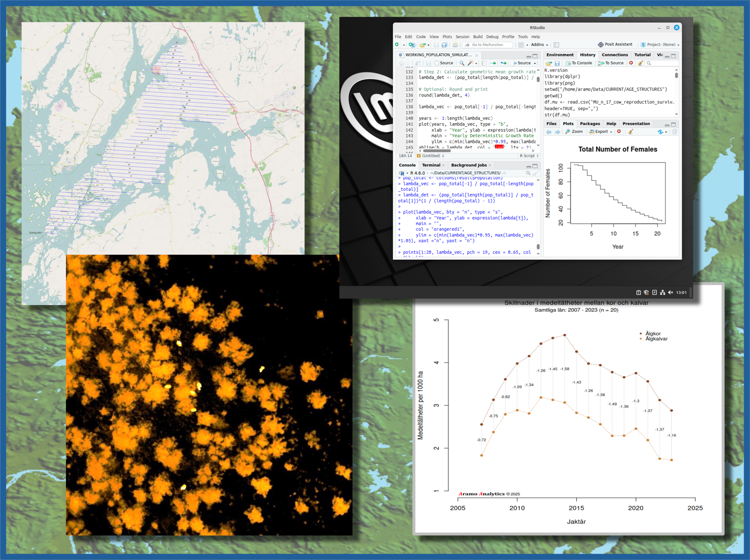
Task: Click the Posit Assistant icon
Action: click(x=601, y=45)
